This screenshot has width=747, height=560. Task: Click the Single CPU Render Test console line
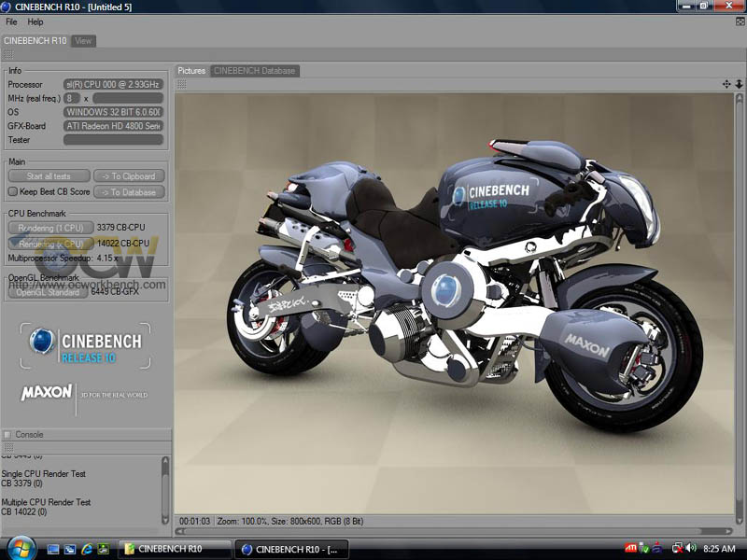click(x=43, y=474)
